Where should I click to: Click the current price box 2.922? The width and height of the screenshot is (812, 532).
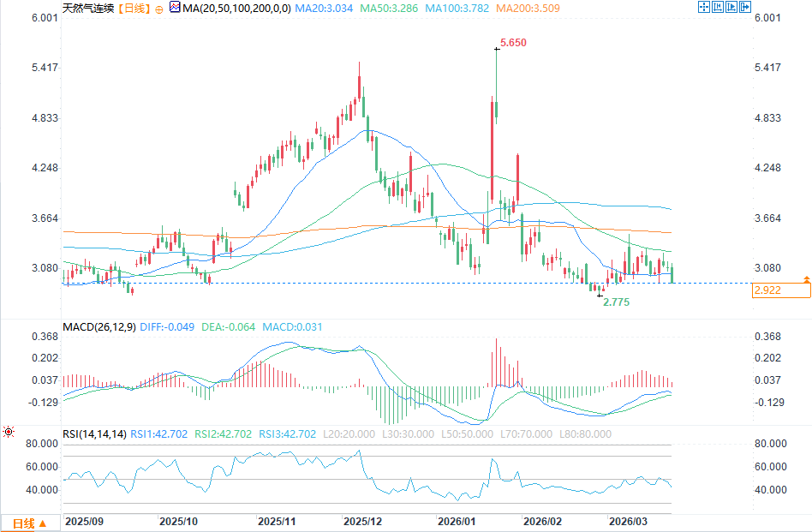click(x=781, y=290)
